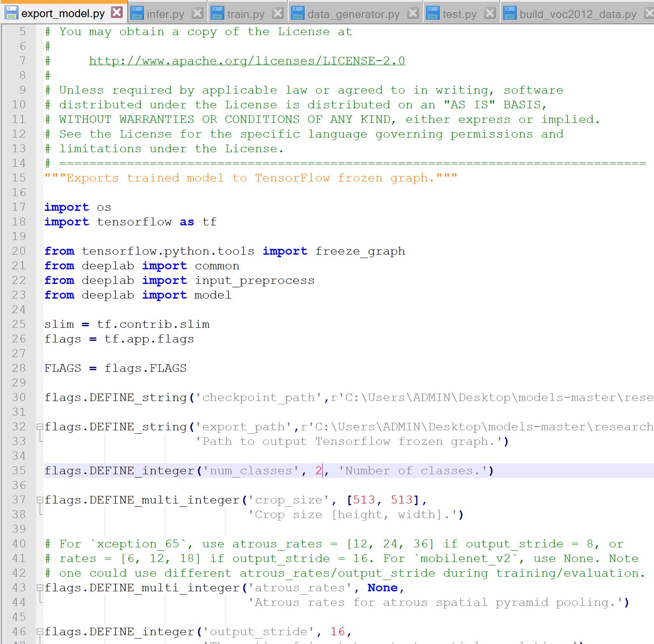Close the infer.py tab
Image resolution: width=654 pixels, height=644 pixels.
tap(196, 13)
